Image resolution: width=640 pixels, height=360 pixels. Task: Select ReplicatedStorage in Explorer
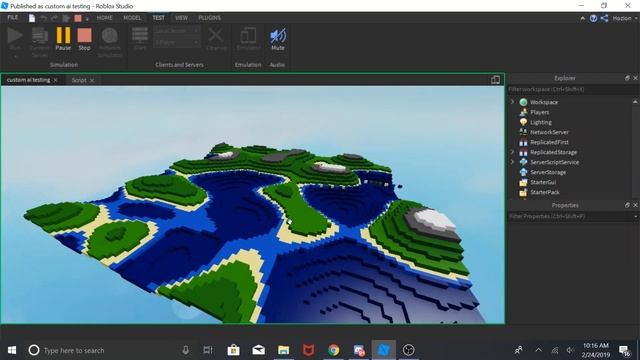[553, 152]
